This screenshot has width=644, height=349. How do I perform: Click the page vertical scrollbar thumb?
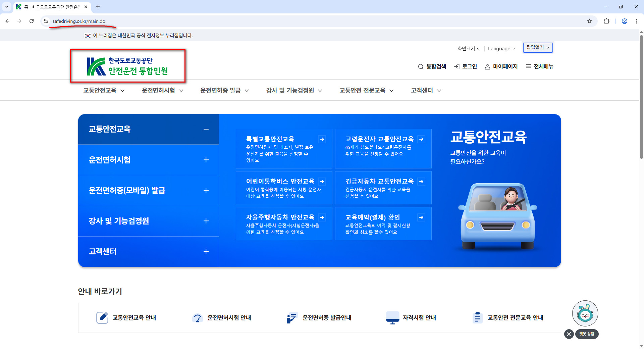pyautogui.click(x=641, y=97)
